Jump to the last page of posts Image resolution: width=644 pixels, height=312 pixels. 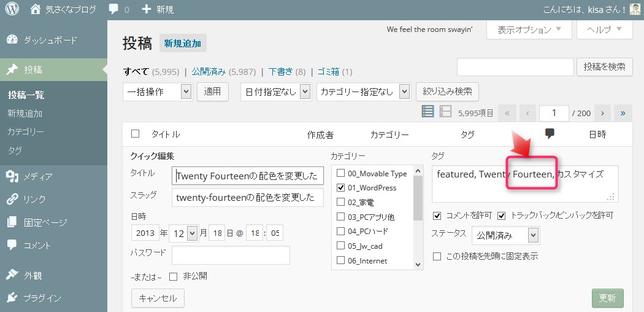click(x=623, y=113)
